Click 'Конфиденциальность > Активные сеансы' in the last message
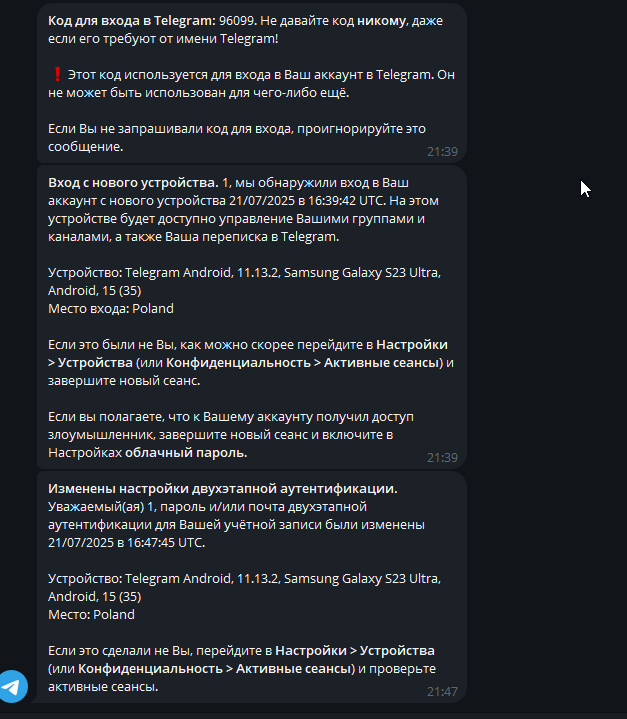Screen dimensions: 627x719 [215, 669]
